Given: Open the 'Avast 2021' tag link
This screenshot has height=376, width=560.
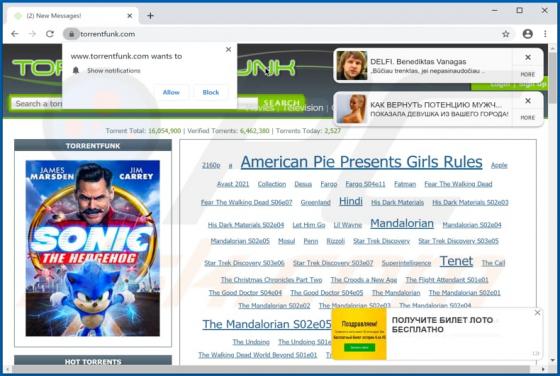Looking at the screenshot, I should click(233, 184).
